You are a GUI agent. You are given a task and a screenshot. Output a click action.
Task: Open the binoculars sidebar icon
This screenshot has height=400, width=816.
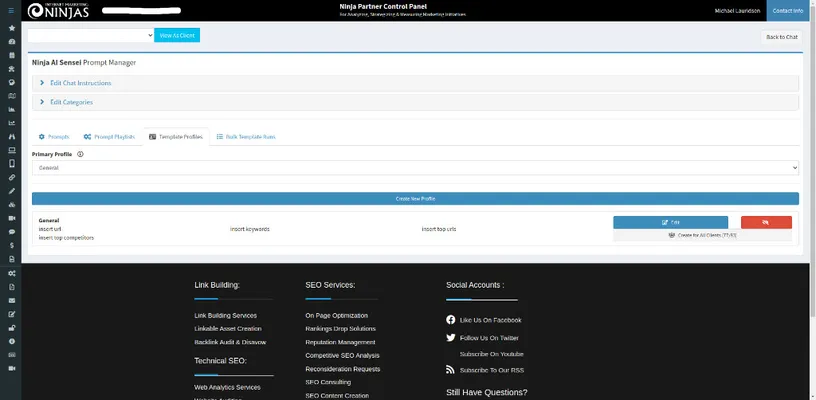[11, 136]
